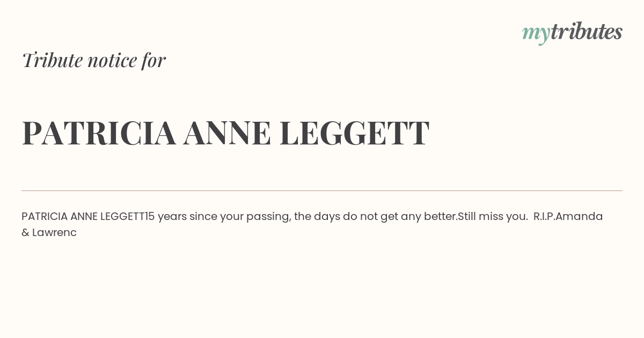
Task: Click the large PATRICIA ANNE LEGGETT title
Action: [225, 133]
